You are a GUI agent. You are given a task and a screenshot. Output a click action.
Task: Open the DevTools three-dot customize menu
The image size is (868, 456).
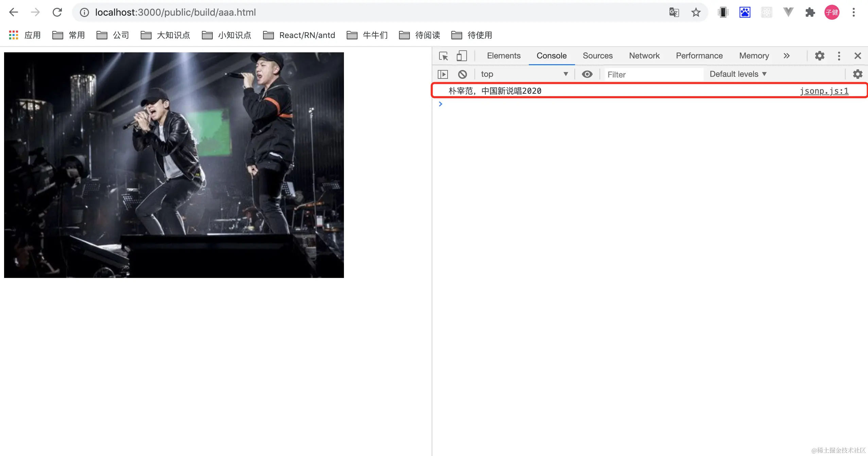839,56
